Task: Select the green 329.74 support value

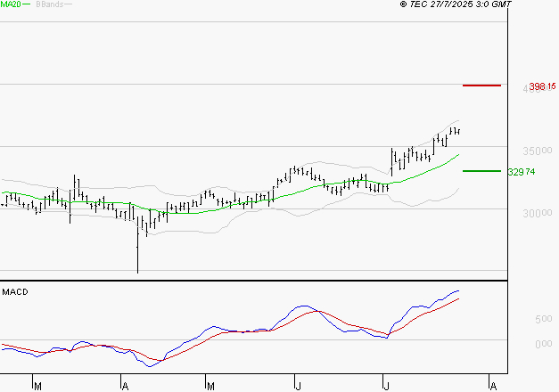Action: (x=522, y=172)
